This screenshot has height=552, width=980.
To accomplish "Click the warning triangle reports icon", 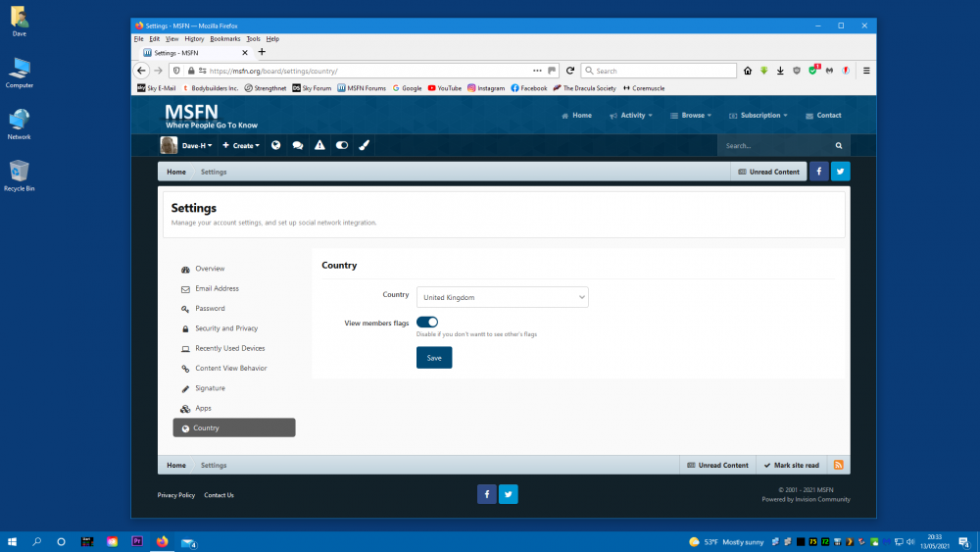I will click(319, 145).
